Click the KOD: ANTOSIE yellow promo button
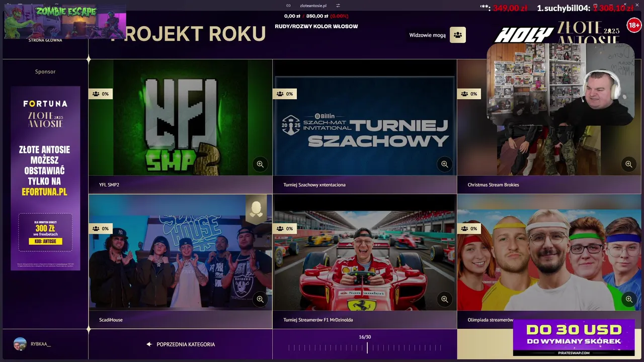This screenshot has width=644, height=362. point(45,241)
